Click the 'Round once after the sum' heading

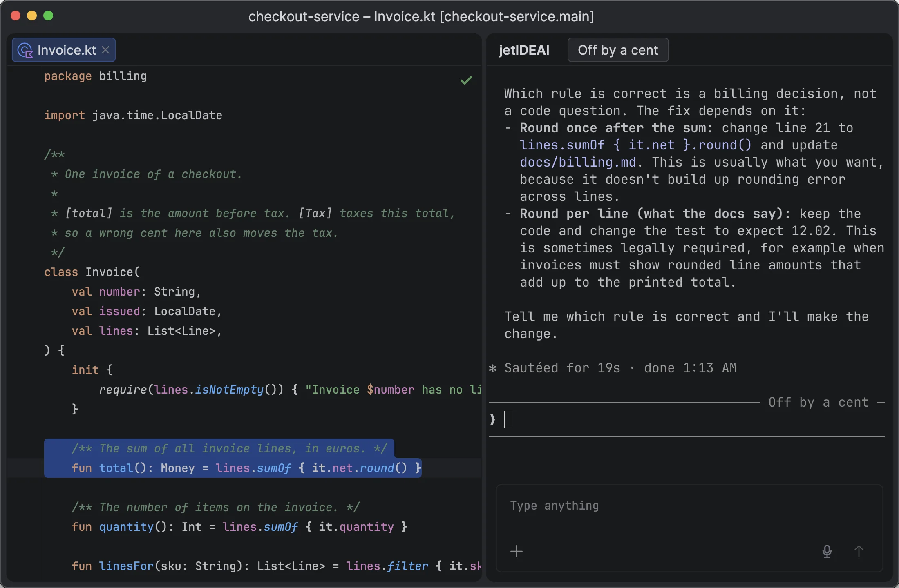click(616, 128)
